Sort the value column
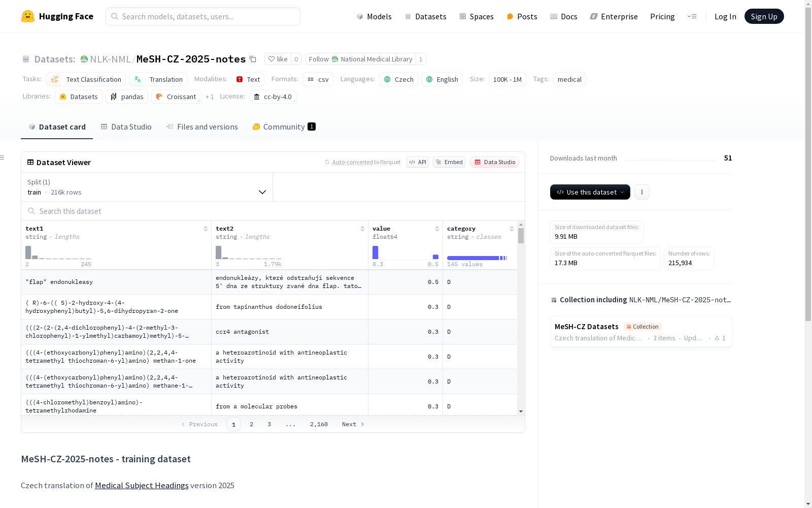The height and width of the screenshot is (508, 812). [x=437, y=229]
